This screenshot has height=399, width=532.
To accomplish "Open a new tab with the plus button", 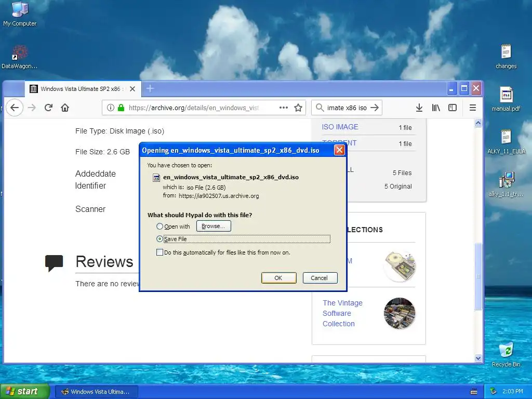I will point(150,88).
